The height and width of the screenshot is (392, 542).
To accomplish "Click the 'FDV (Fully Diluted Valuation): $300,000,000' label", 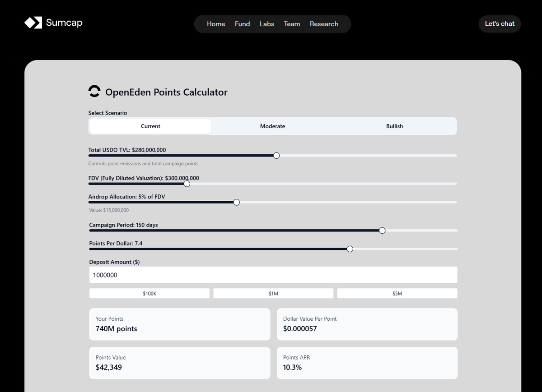I will coord(144,178).
